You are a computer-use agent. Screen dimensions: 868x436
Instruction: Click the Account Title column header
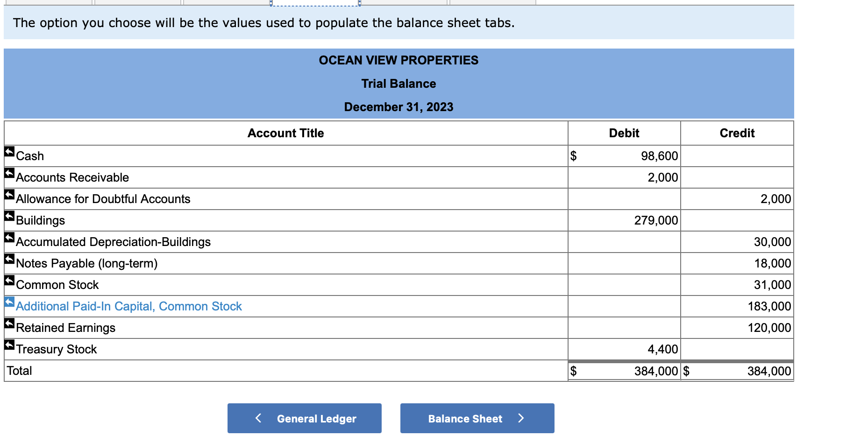(x=285, y=133)
